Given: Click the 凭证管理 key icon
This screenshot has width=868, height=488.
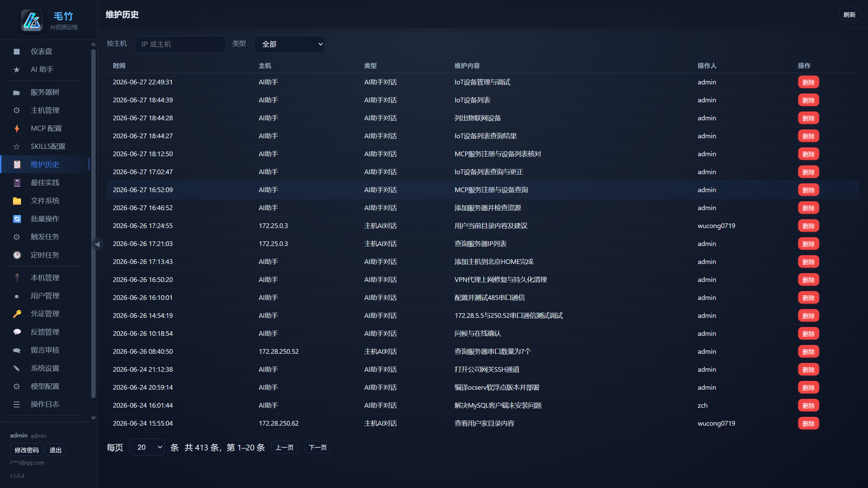Looking at the screenshot, I should [17, 314].
